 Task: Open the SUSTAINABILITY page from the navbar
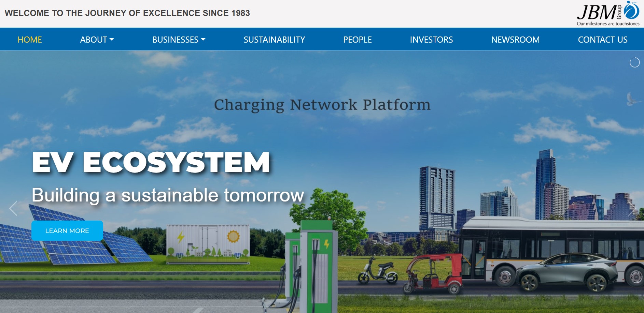pyautogui.click(x=274, y=39)
